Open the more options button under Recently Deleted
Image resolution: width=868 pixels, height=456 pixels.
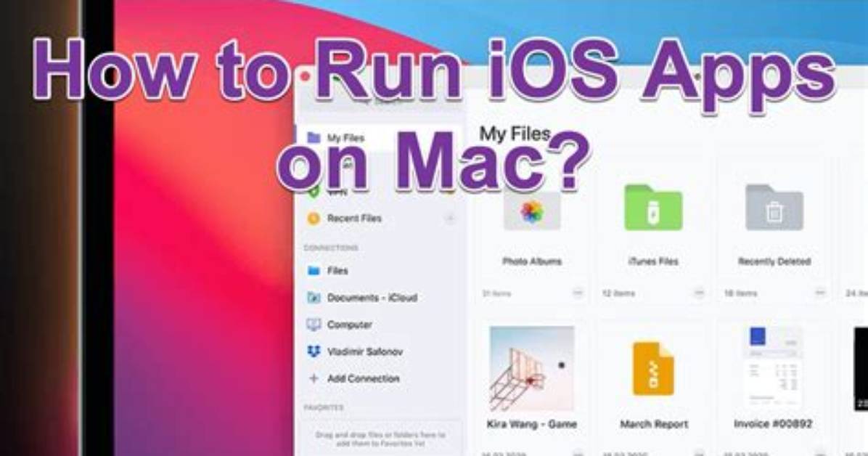[x=820, y=293]
